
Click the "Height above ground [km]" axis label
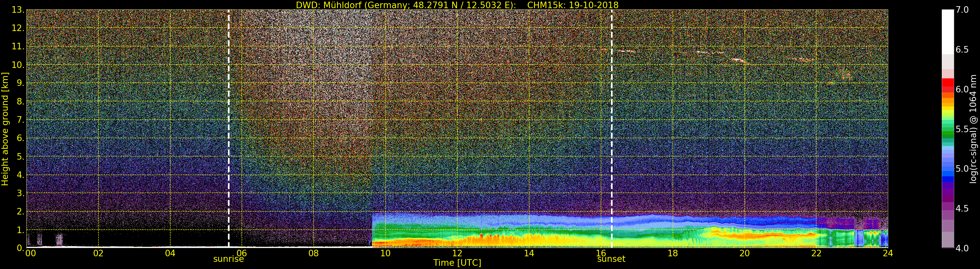(x=5, y=129)
